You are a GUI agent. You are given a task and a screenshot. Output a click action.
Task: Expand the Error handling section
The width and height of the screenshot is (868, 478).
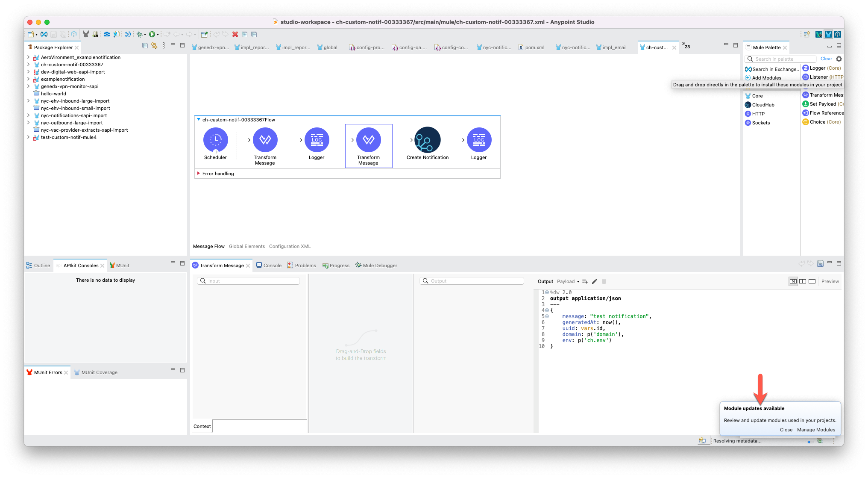coord(199,174)
